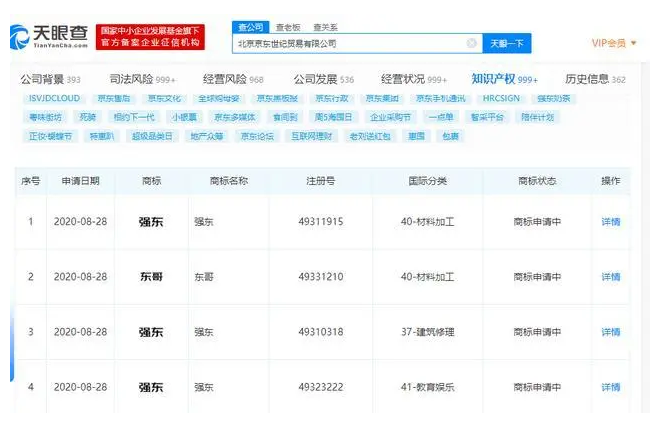Viewport: 658px width, 427px height.
Task: Click the 申请日期 column header
Action: [80, 181]
